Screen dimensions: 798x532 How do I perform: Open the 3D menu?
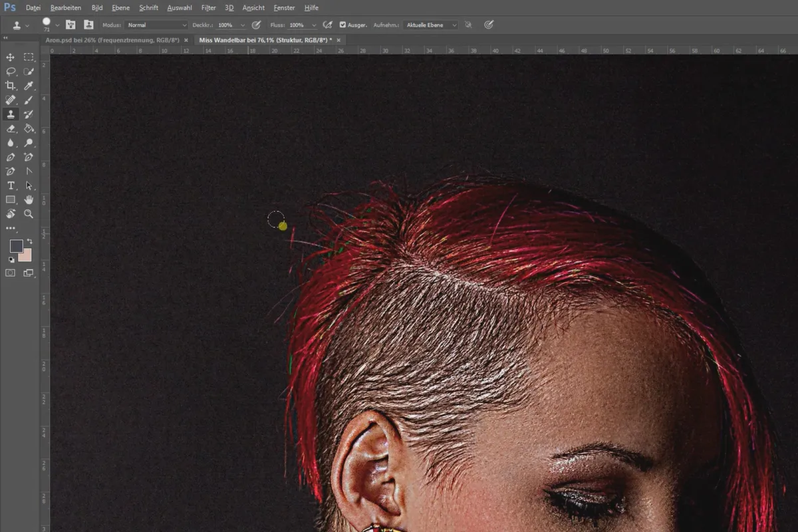[x=229, y=8]
